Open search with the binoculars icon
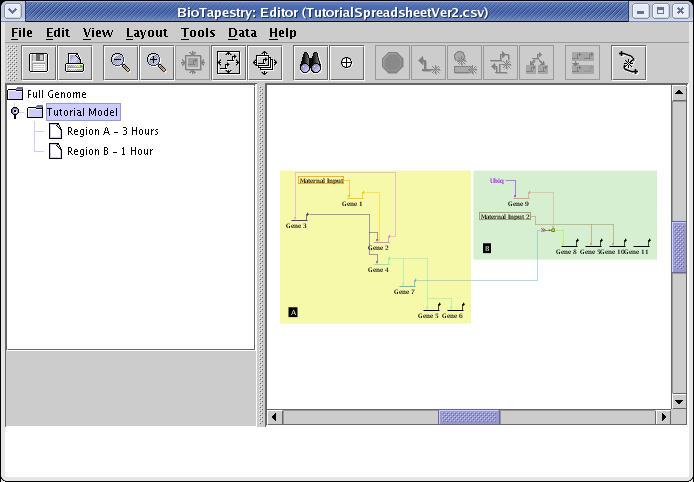The height and width of the screenshot is (482, 694). pos(310,62)
